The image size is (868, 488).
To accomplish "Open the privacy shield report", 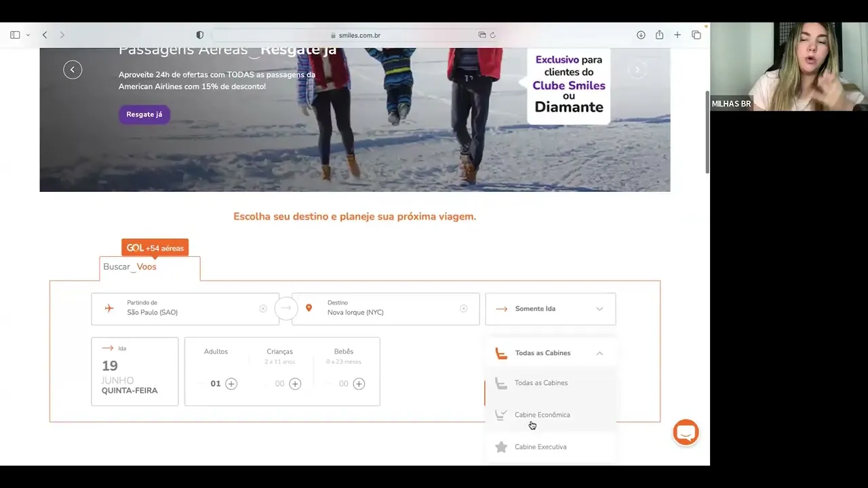I will click(x=199, y=35).
